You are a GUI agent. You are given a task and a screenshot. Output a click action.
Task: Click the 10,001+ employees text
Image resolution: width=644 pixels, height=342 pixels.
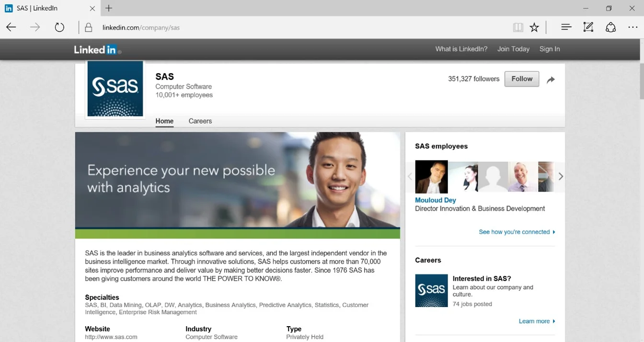click(x=184, y=95)
